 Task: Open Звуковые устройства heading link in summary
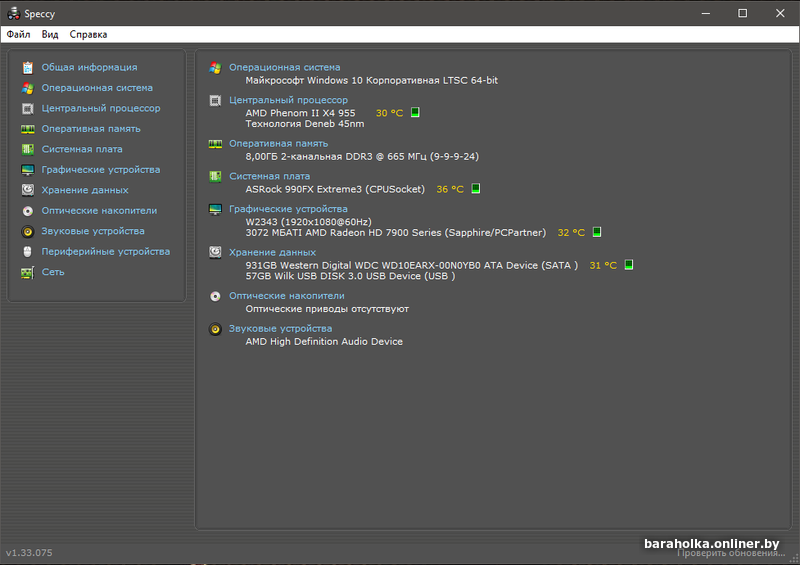(x=280, y=328)
